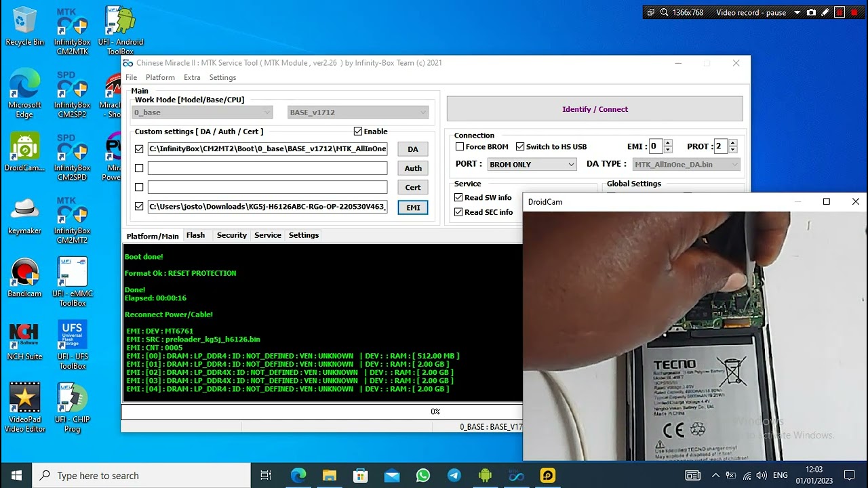Click the Windows search box
This screenshot has width=868, height=488.
coord(142,475)
